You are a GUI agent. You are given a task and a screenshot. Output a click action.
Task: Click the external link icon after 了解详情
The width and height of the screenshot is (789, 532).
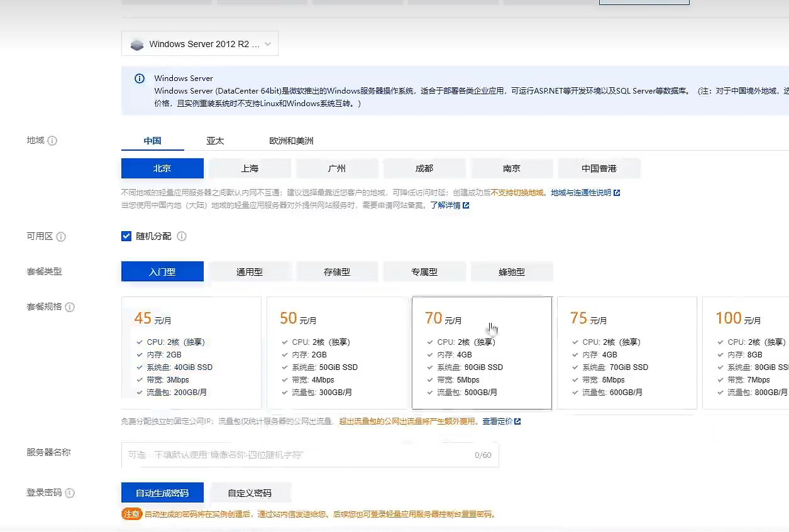click(466, 205)
